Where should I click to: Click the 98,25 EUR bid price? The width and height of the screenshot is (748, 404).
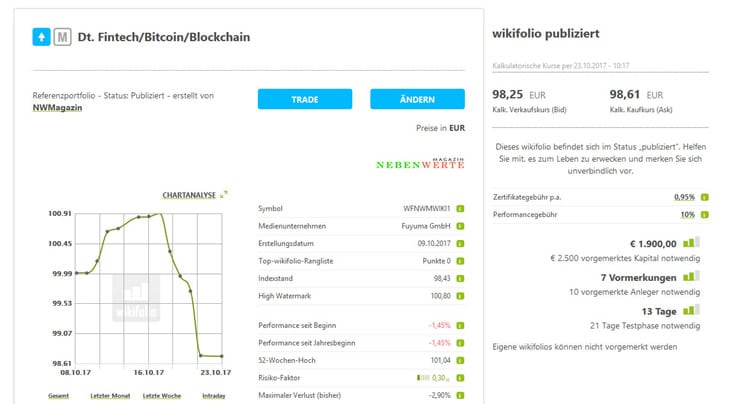519,94
